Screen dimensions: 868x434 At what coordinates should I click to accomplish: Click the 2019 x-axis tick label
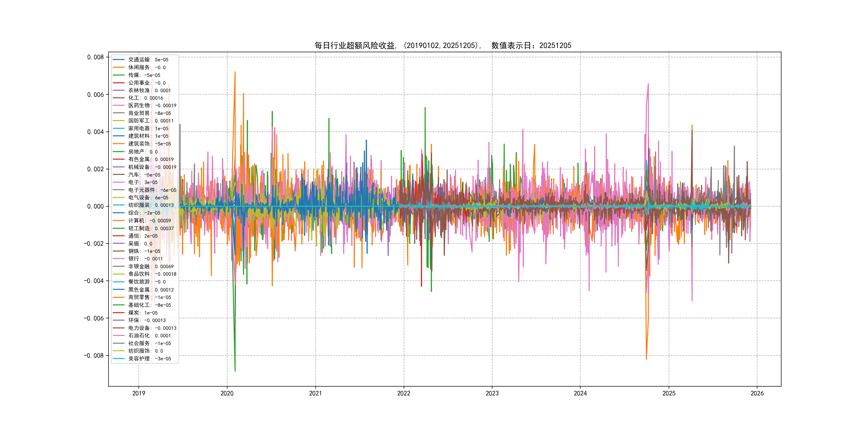click(139, 393)
